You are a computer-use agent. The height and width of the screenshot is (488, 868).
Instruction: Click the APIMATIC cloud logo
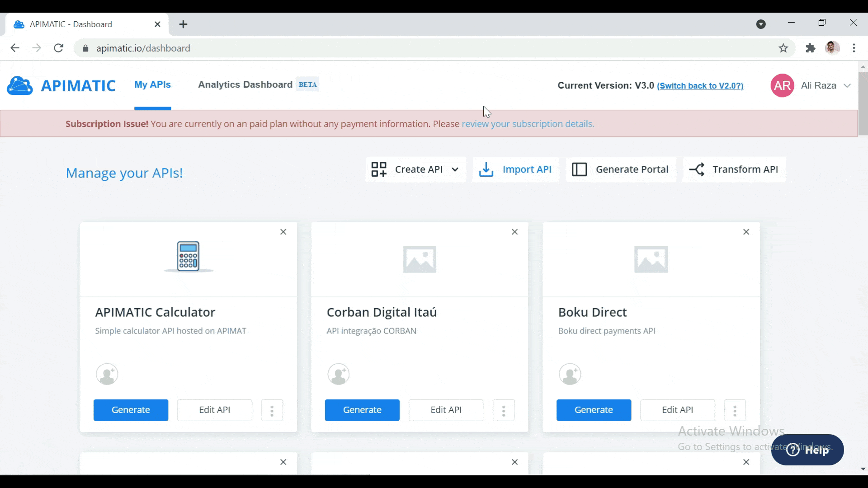tap(19, 85)
